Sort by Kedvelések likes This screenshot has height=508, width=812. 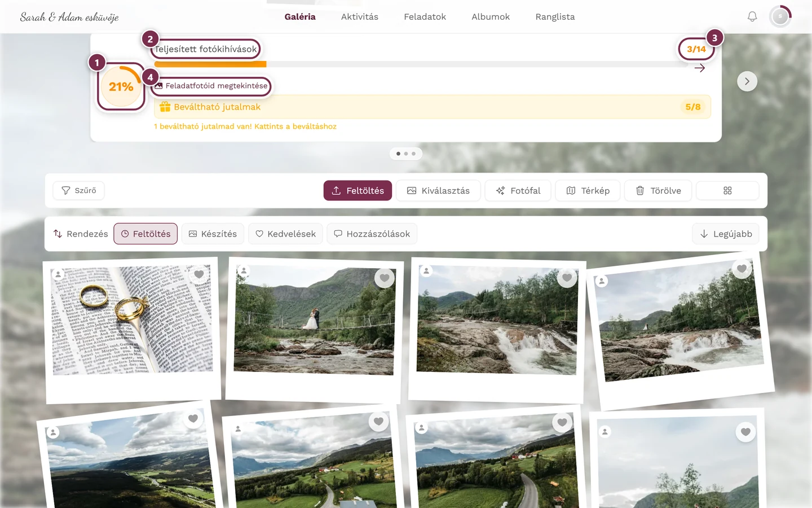pos(285,234)
